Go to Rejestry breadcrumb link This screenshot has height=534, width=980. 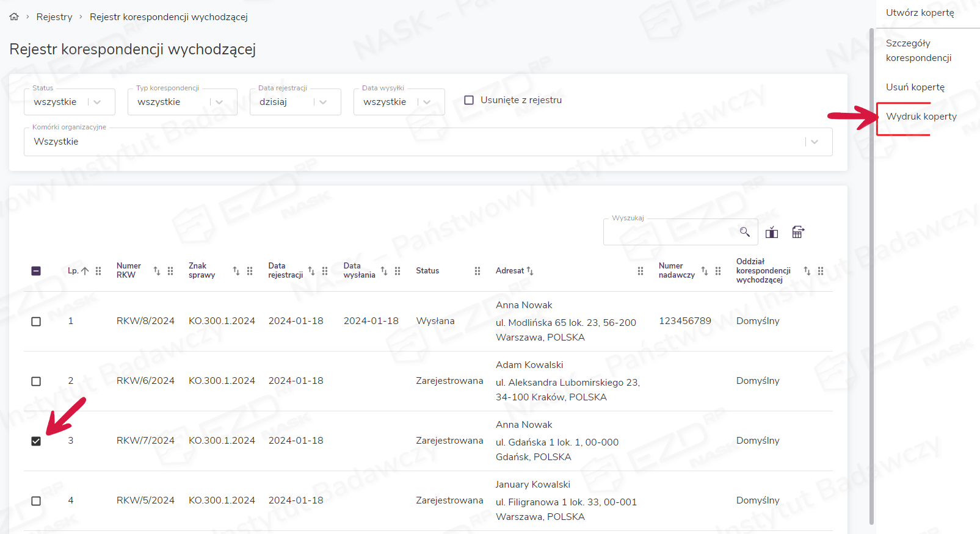click(x=54, y=17)
